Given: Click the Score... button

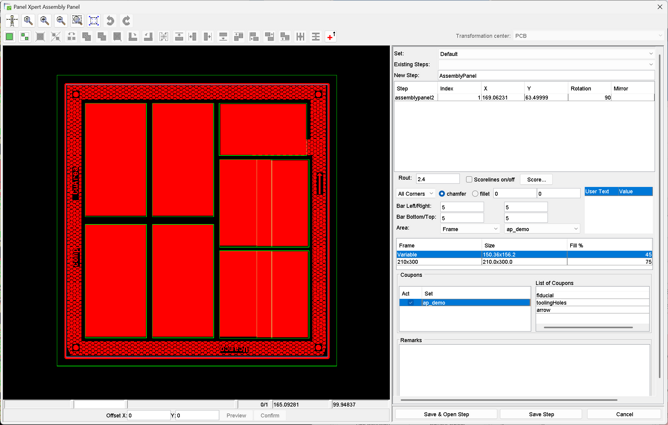Looking at the screenshot, I should 536,180.
